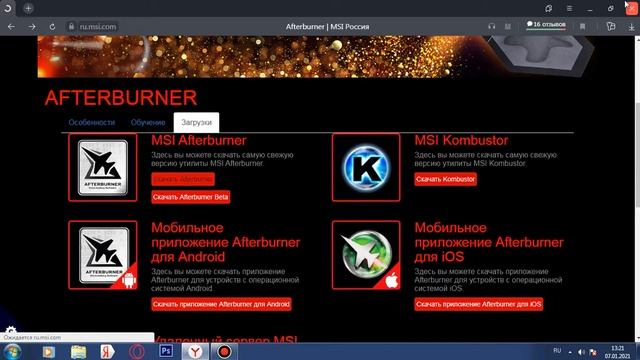Open a new browser tab with plus icon
The image size is (640, 360).
[x=28, y=8]
